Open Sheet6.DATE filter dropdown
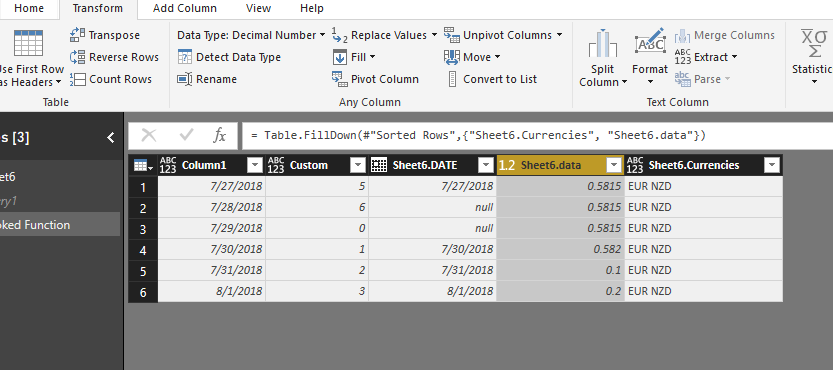 486,165
